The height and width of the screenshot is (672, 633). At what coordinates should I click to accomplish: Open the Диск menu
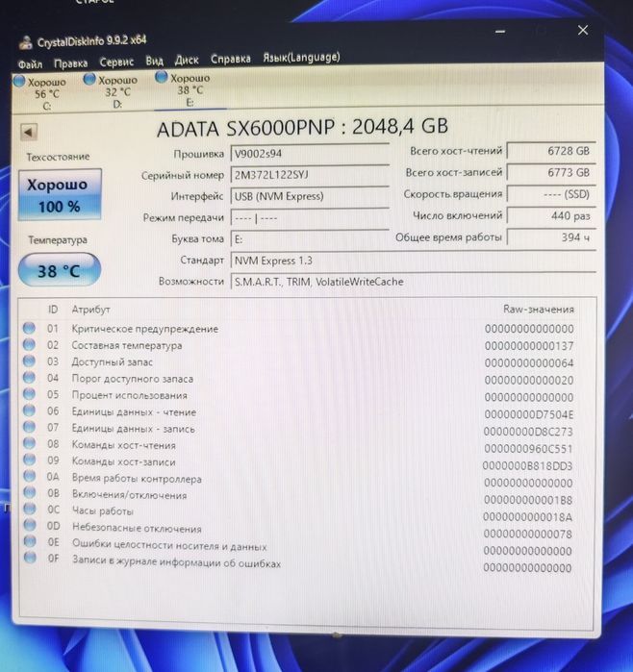coord(187,60)
